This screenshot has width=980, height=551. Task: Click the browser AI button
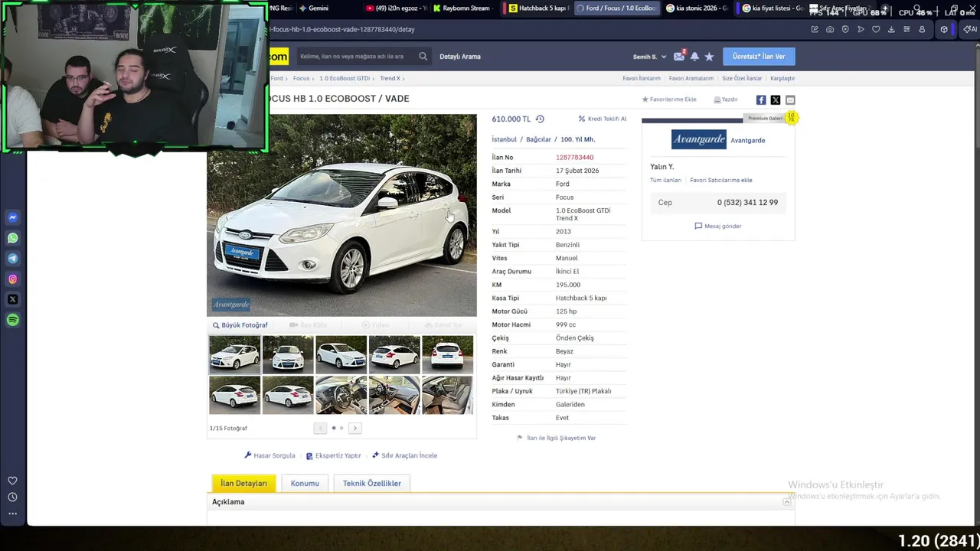(970, 30)
